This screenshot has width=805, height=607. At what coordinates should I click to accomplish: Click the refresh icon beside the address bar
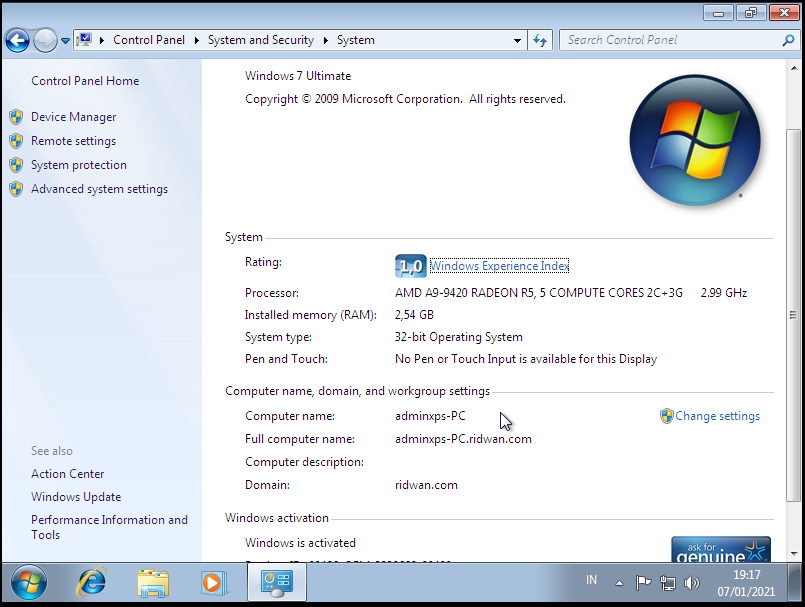click(x=540, y=40)
